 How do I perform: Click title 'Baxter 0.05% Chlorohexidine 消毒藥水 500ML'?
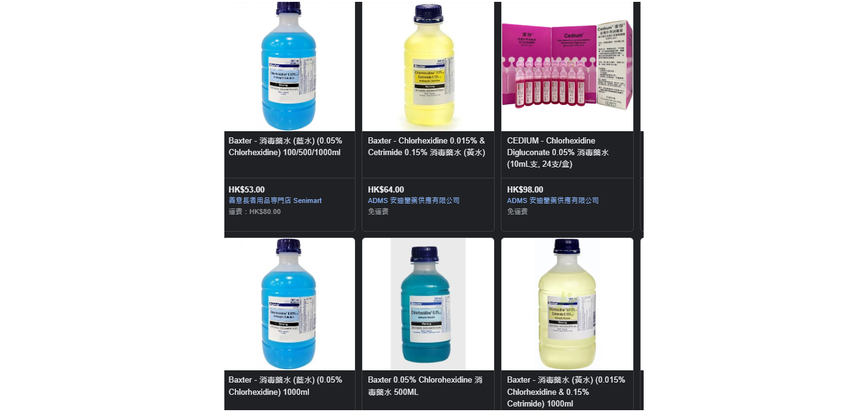tap(425, 386)
